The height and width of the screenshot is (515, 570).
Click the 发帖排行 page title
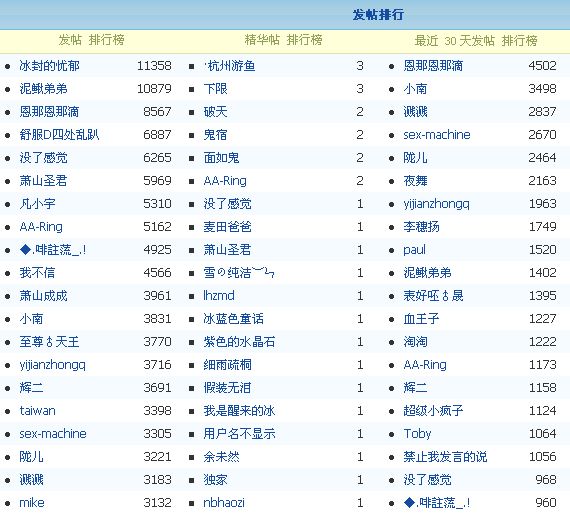378,15
